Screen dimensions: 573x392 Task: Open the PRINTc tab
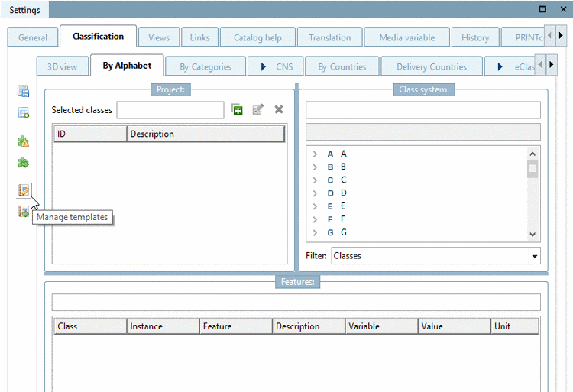click(x=523, y=37)
